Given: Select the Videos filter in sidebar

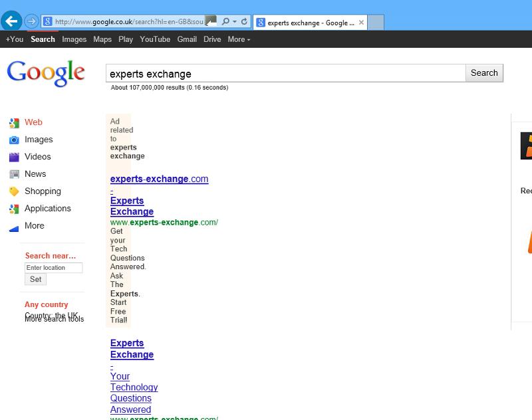Looking at the screenshot, I should click(38, 157).
